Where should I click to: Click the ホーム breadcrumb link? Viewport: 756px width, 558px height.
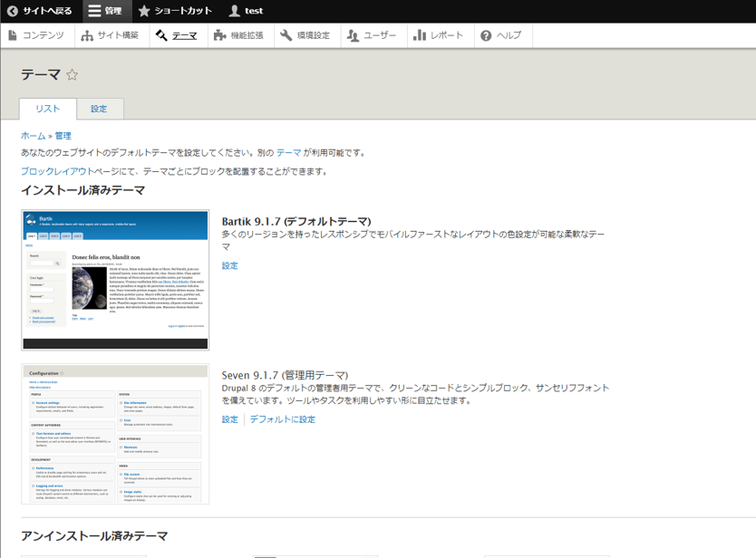point(33,136)
